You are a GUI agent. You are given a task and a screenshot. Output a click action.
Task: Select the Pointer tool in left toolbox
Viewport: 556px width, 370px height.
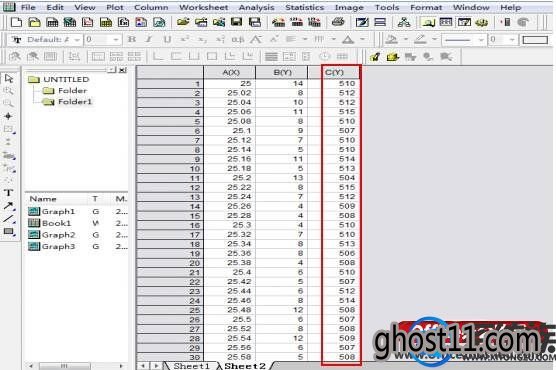tap(9, 78)
